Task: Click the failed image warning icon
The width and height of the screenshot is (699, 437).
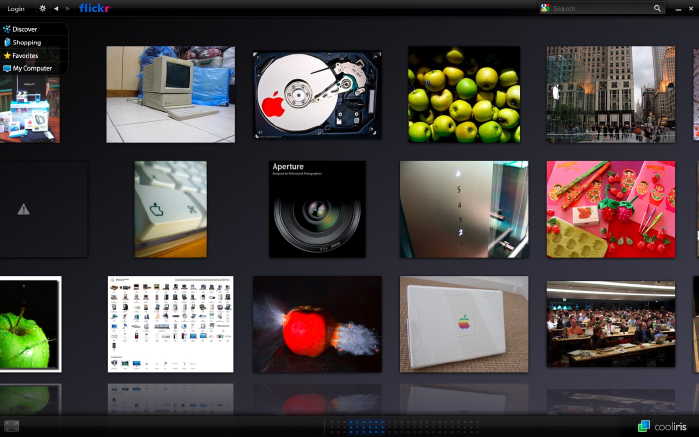Action: (24, 209)
